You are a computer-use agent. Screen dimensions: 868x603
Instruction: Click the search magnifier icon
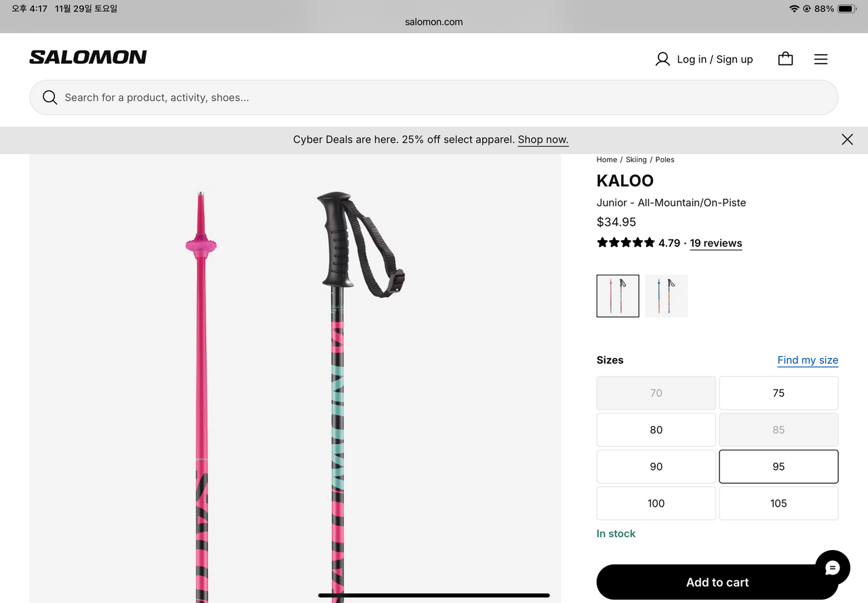click(x=50, y=98)
